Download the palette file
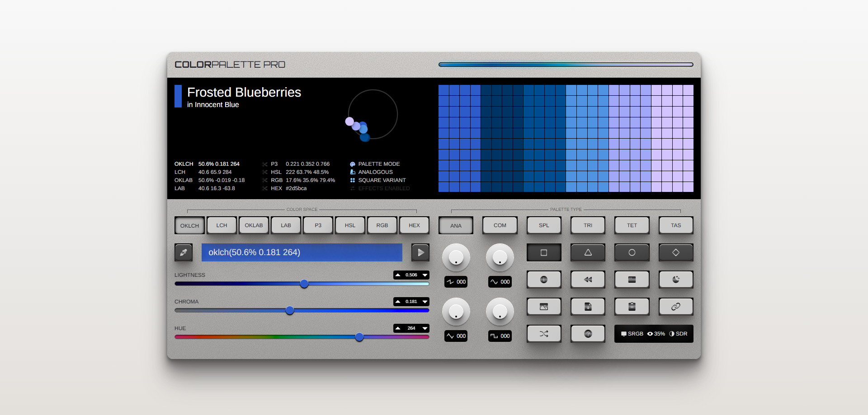Screen dimensions: 868x415 [588, 307]
